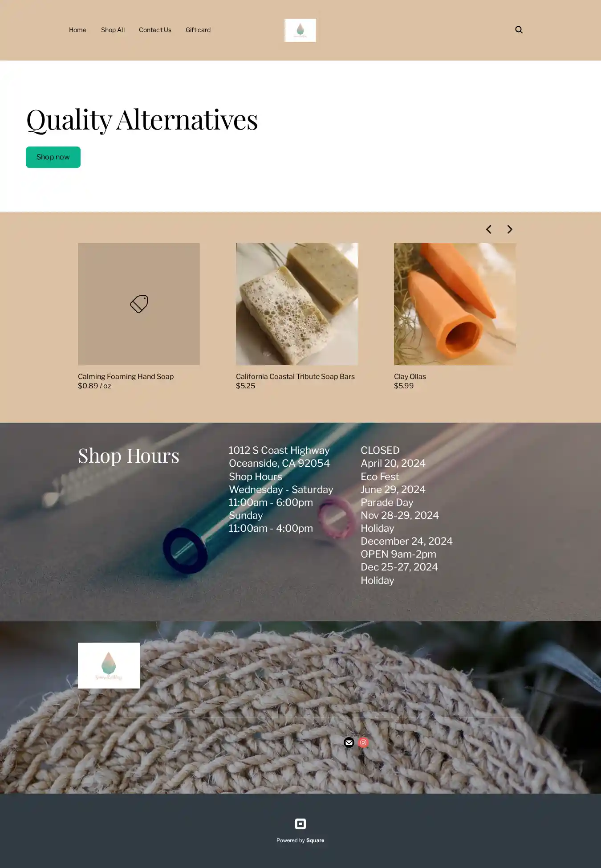Open the Instagram social icon
Image resolution: width=601 pixels, height=868 pixels.
tap(363, 742)
